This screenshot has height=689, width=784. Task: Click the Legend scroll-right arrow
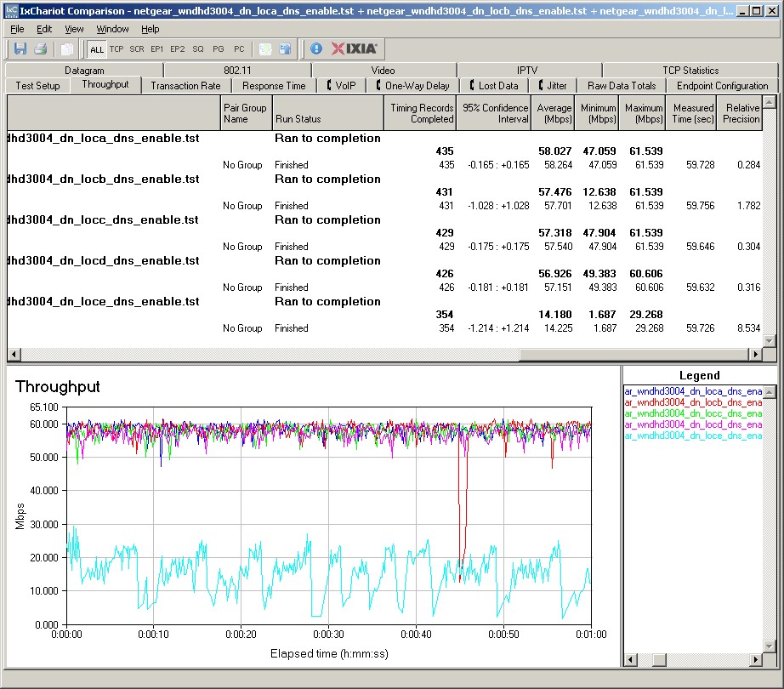tap(757, 660)
